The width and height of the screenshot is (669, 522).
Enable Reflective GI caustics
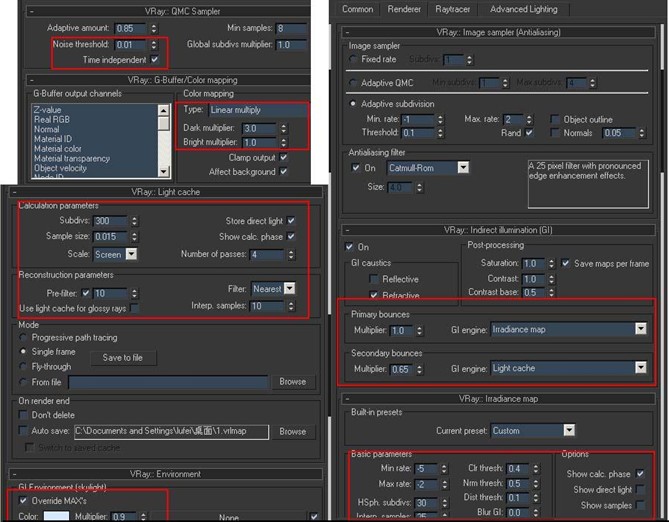coord(374,279)
